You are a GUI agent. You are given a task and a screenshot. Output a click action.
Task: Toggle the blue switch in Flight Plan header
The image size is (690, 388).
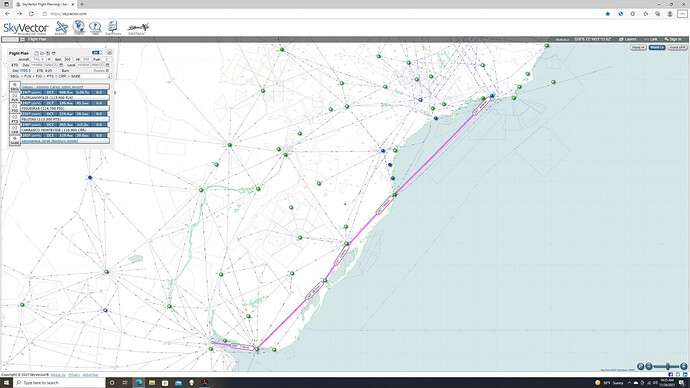coord(97,53)
